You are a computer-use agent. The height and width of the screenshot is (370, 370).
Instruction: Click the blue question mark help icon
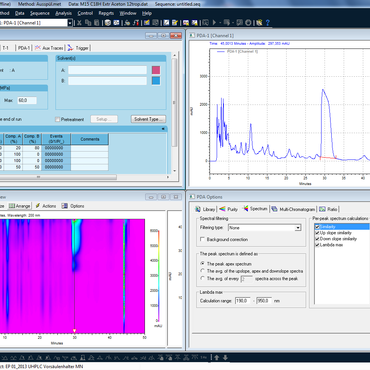coord(267,23)
